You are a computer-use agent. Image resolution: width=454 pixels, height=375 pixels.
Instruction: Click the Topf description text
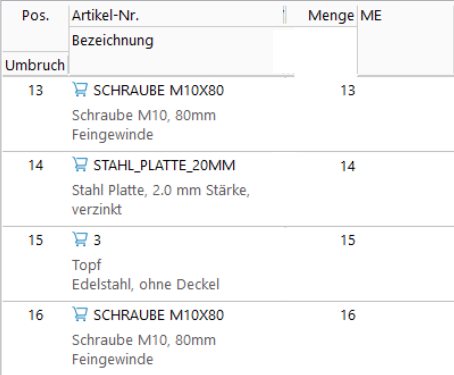pyautogui.click(x=87, y=265)
